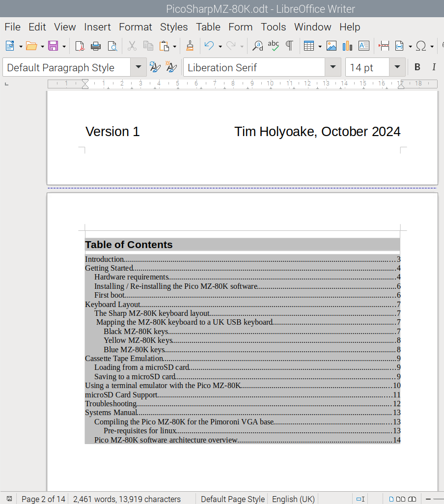This screenshot has width=444, height=504.
Task: Click New Style from Selection icon
Action: coord(171,67)
